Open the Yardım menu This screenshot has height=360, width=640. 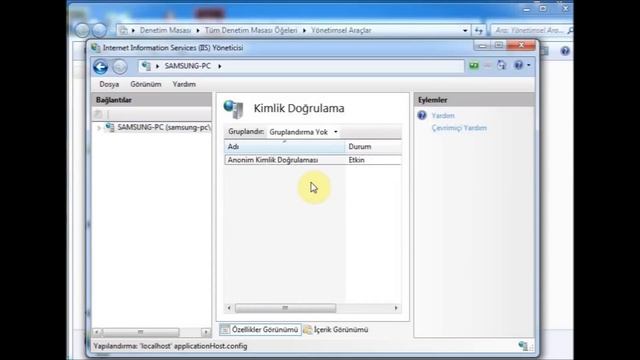pyautogui.click(x=184, y=84)
